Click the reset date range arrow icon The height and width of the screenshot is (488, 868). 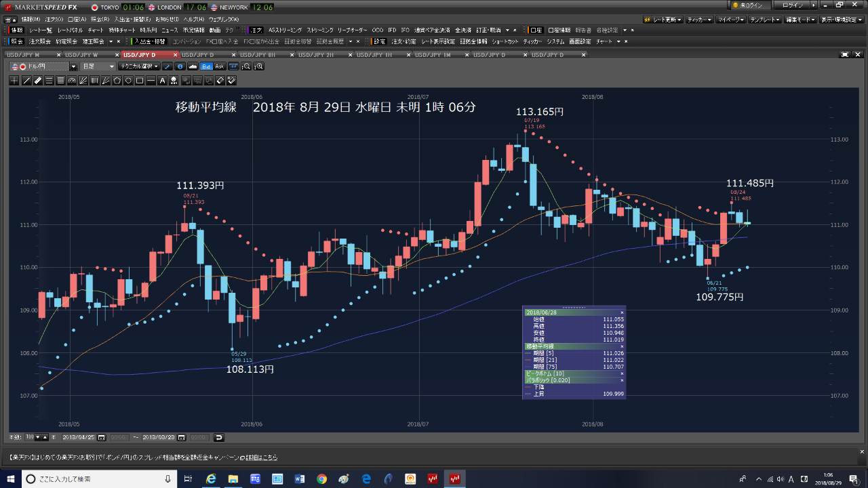pyautogui.click(x=218, y=437)
